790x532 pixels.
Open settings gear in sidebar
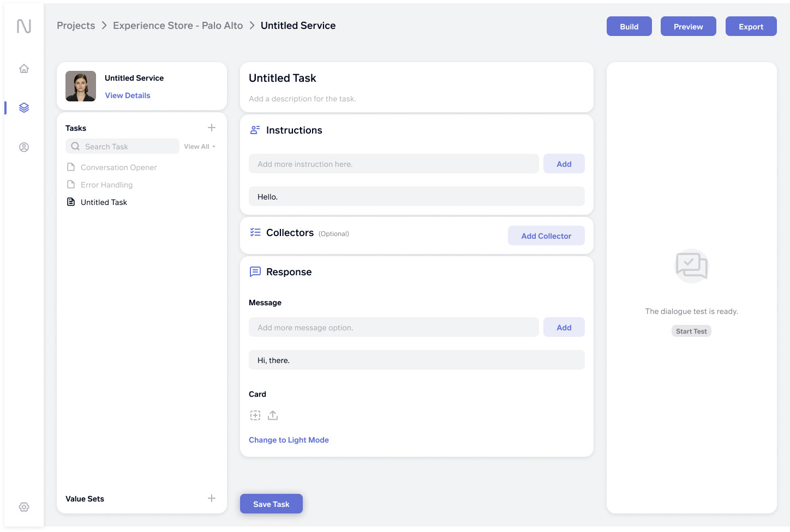pos(24,507)
